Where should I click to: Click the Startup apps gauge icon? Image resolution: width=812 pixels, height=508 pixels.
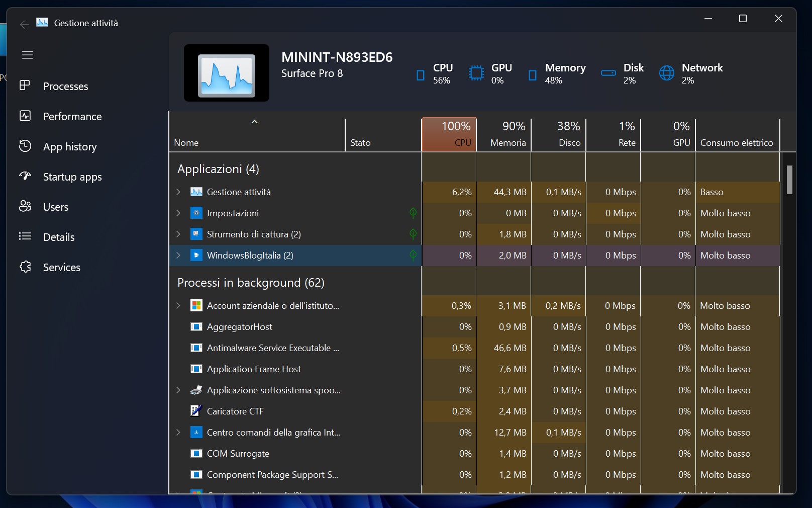click(x=25, y=177)
